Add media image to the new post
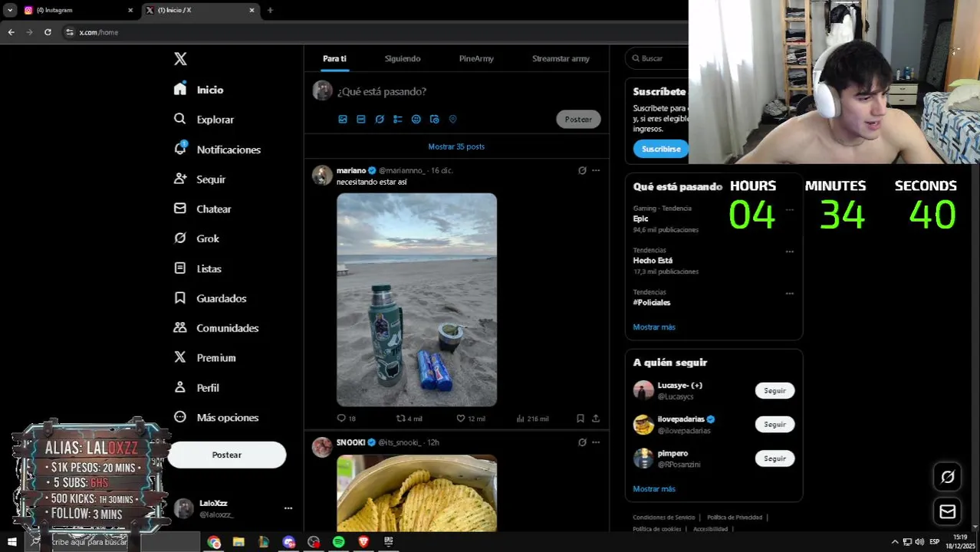 click(x=343, y=119)
